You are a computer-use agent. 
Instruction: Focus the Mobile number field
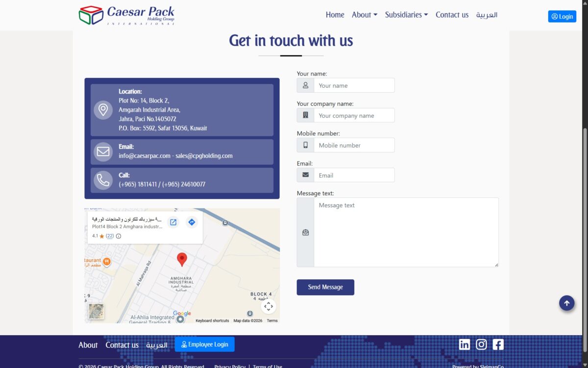click(x=354, y=145)
